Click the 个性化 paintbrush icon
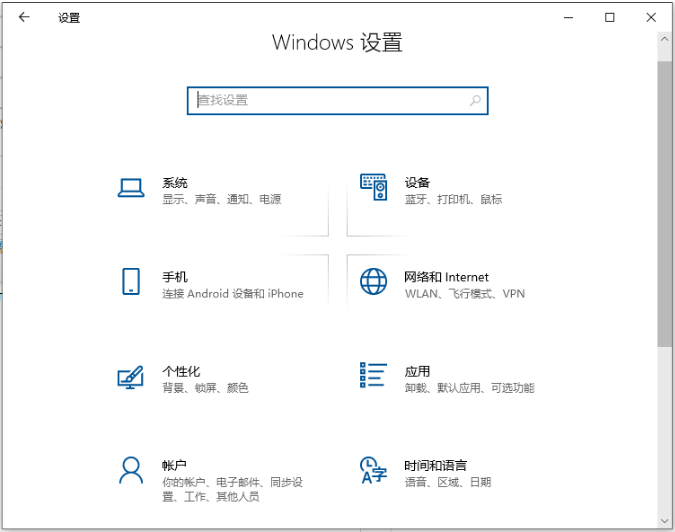This screenshot has width=675, height=532. pos(131,376)
